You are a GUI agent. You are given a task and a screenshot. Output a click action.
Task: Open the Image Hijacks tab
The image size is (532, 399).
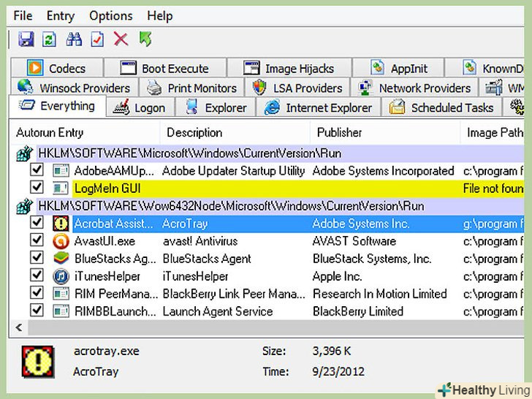(x=289, y=68)
